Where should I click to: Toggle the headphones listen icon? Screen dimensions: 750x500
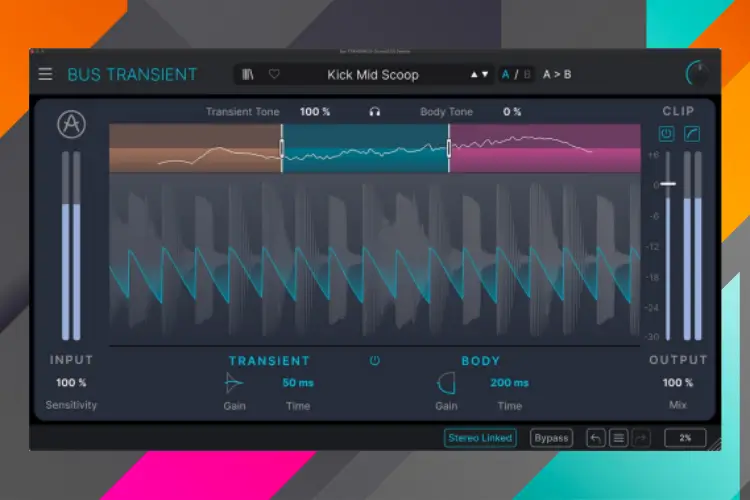[375, 112]
